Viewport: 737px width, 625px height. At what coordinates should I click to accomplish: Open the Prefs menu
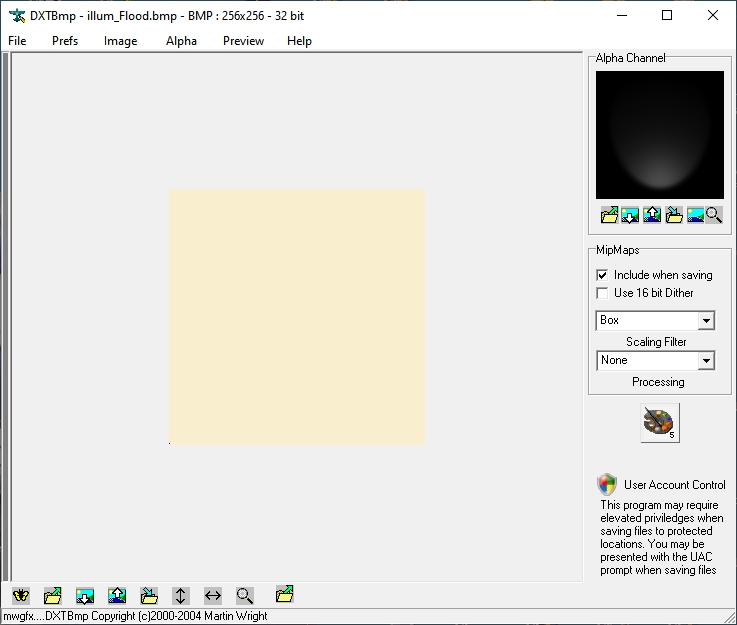coord(65,41)
